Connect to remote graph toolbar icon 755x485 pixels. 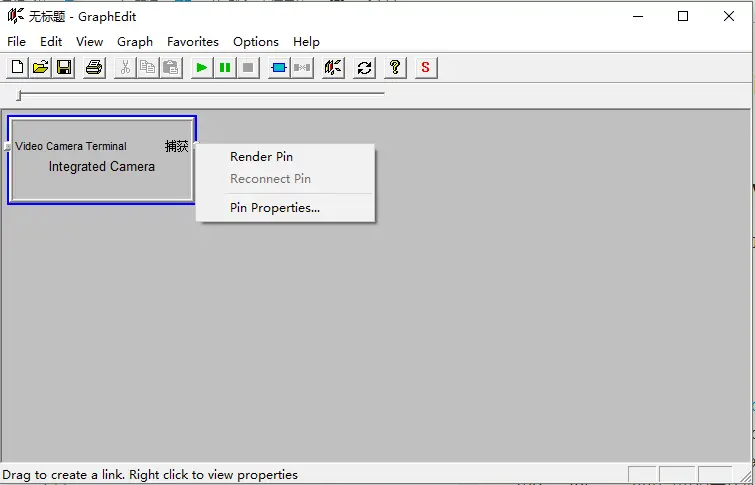333,67
